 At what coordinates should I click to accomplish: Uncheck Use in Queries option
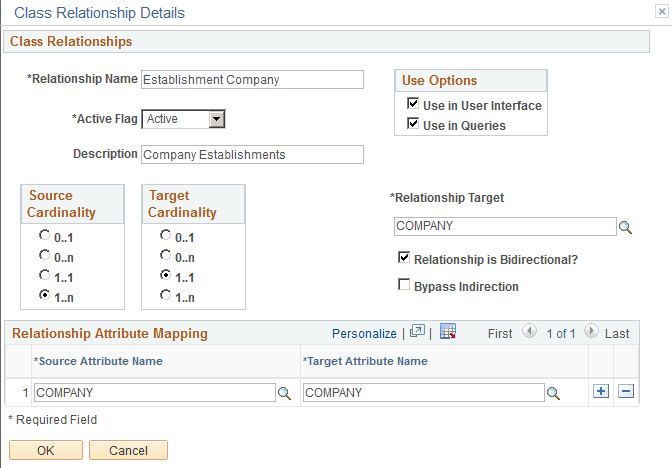coord(413,125)
